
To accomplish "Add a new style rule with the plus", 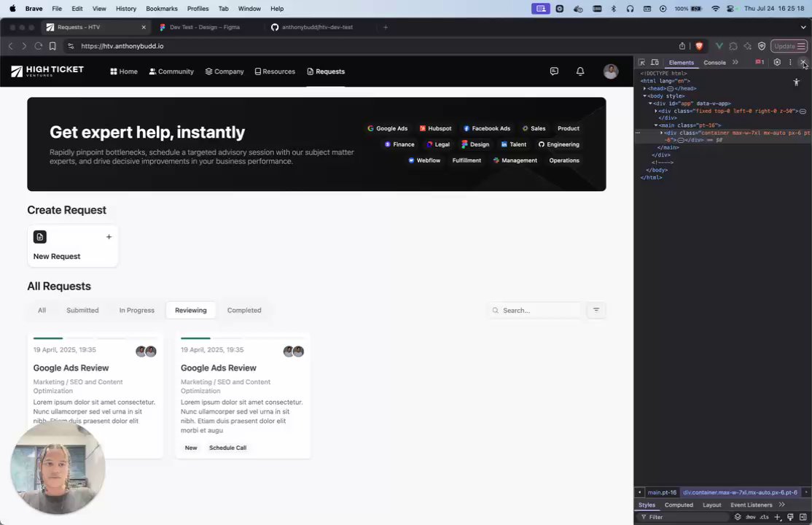I will pyautogui.click(x=777, y=517).
